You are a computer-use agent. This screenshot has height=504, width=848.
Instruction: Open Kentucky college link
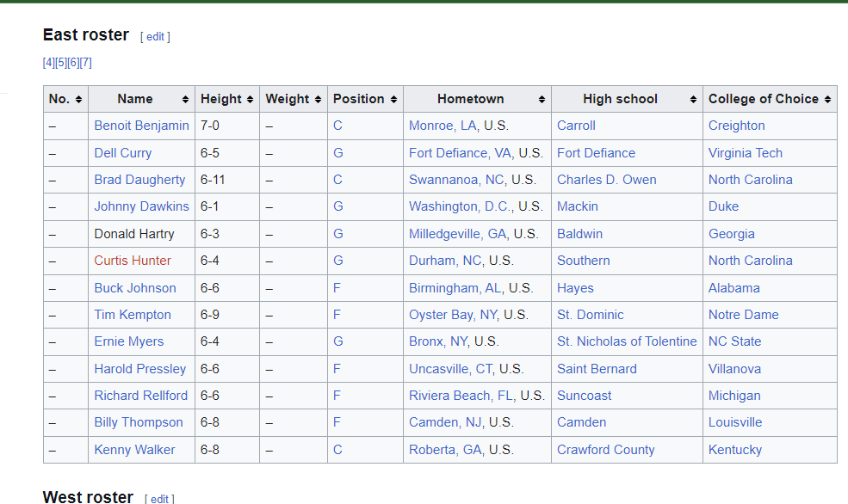(x=735, y=450)
